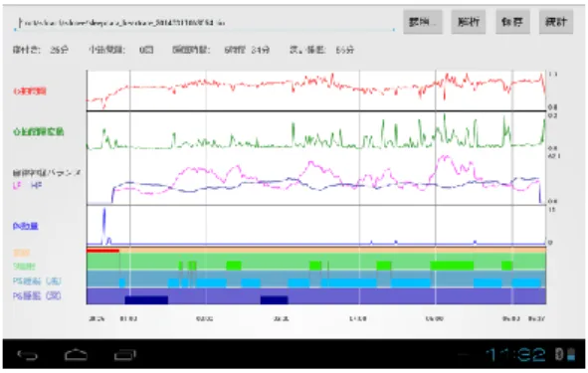Click the 統計 (statistics) button
Screen dimensions: 588x373
556,22
